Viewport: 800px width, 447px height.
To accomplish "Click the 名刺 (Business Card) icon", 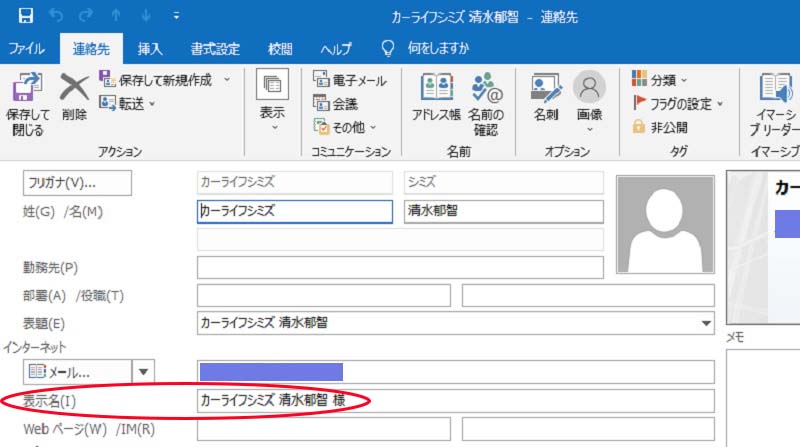I will tap(546, 88).
